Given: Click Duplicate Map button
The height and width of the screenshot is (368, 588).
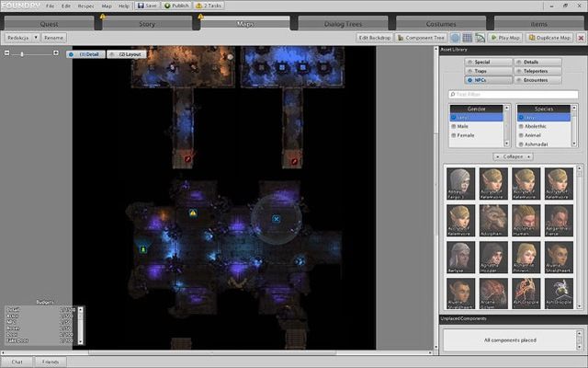Looking at the screenshot, I should [549, 38].
